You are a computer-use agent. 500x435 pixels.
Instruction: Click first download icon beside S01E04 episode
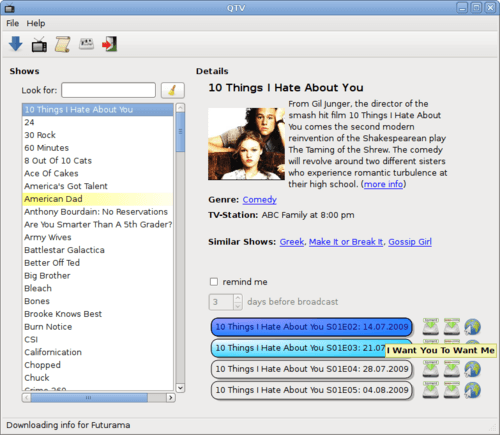(x=431, y=369)
